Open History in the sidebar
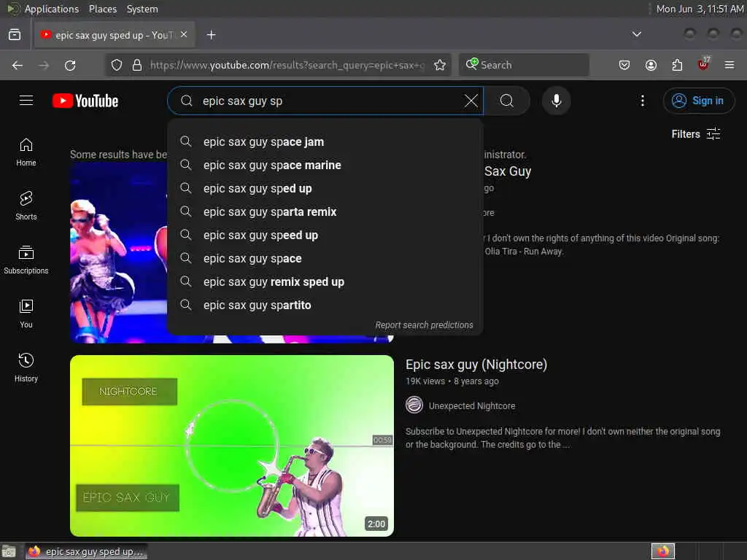 tap(26, 367)
